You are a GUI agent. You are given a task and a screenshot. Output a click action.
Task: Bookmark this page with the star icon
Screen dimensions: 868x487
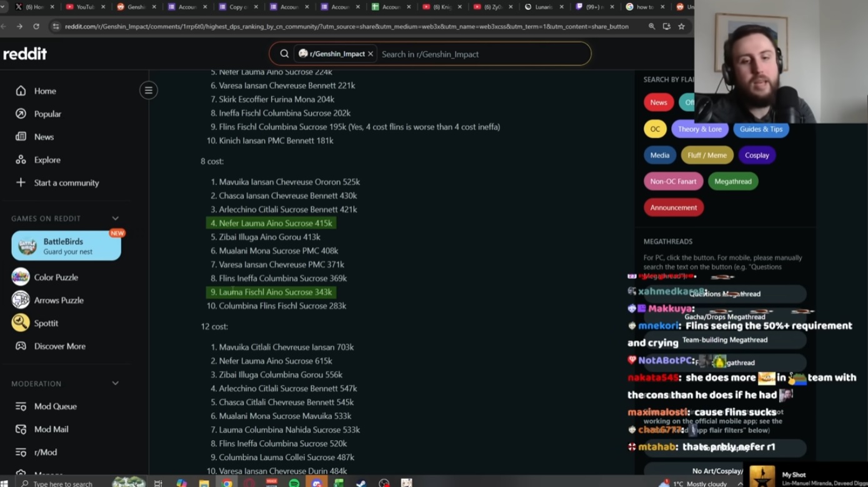pos(682,27)
